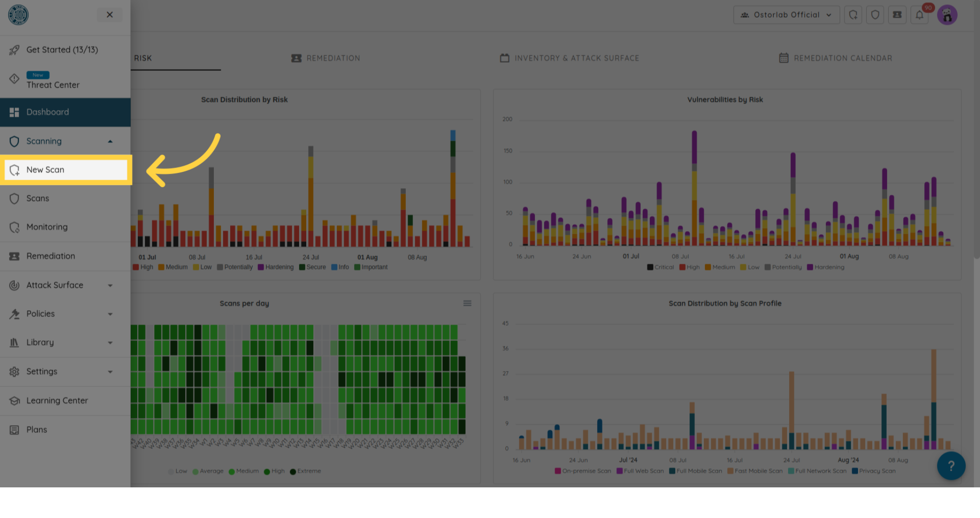
Task: Open the Scans per day chart menu
Action: click(467, 303)
